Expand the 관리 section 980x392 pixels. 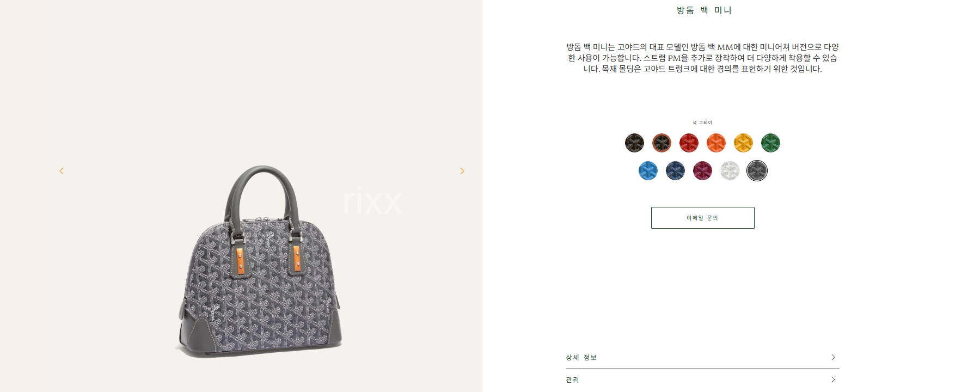click(702, 380)
